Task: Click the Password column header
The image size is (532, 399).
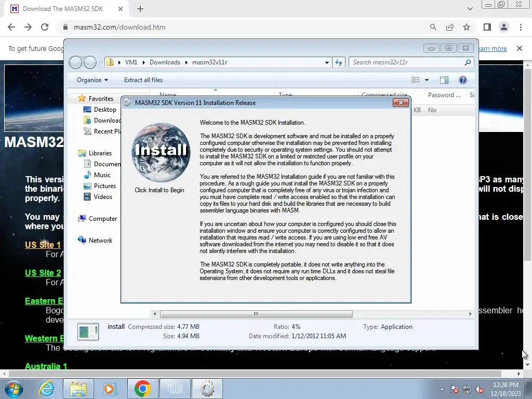Action: coord(444,95)
